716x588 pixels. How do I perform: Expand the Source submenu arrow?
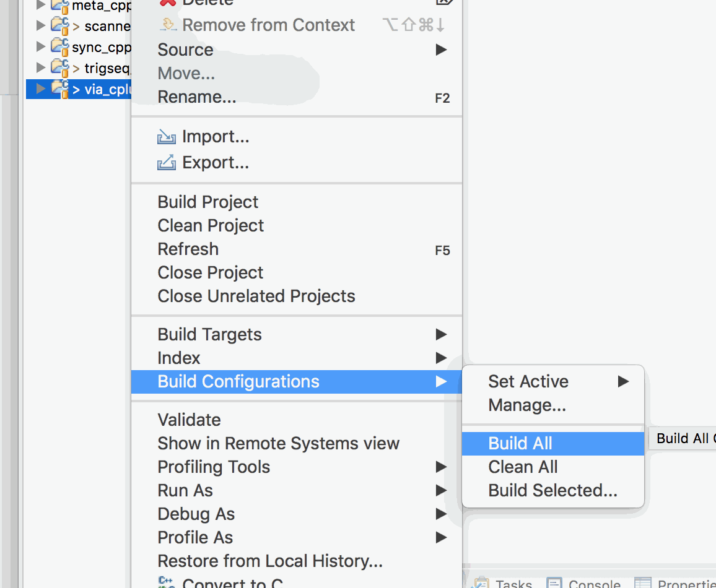(441, 50)
